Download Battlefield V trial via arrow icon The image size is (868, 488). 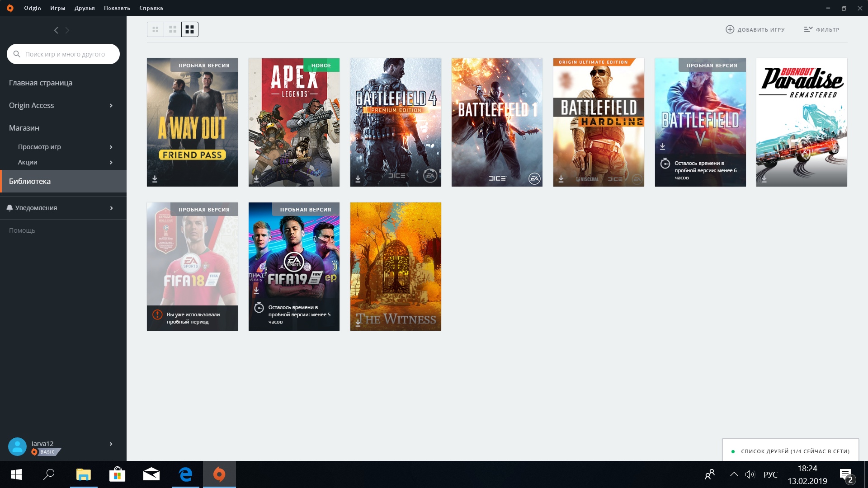coord(662,146)
